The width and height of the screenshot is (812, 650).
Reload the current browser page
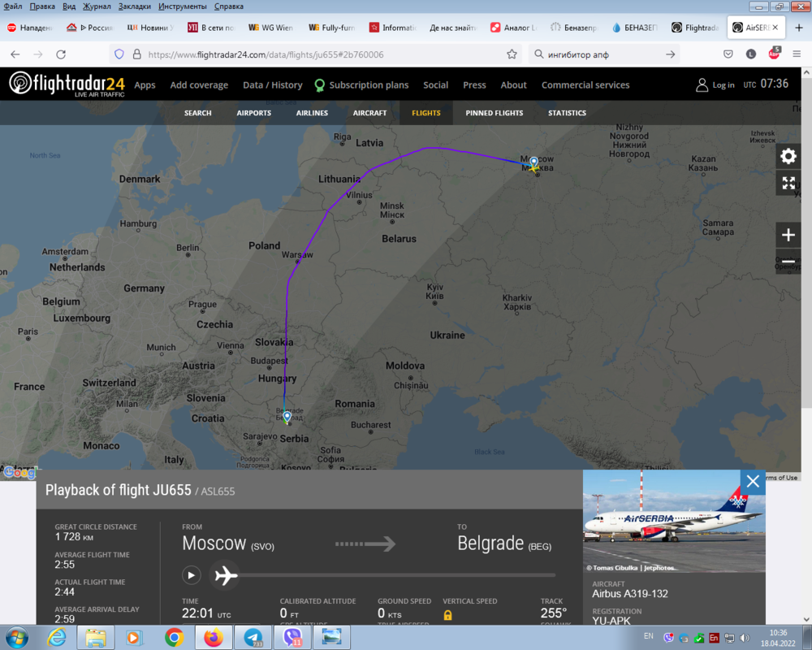(61, 54)
